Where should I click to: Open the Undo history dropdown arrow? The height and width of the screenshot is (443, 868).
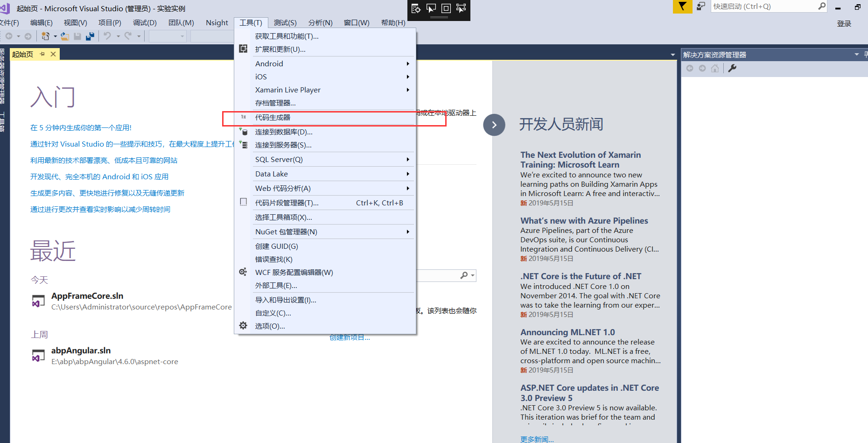pyautogui.click(x=118, y=36)
